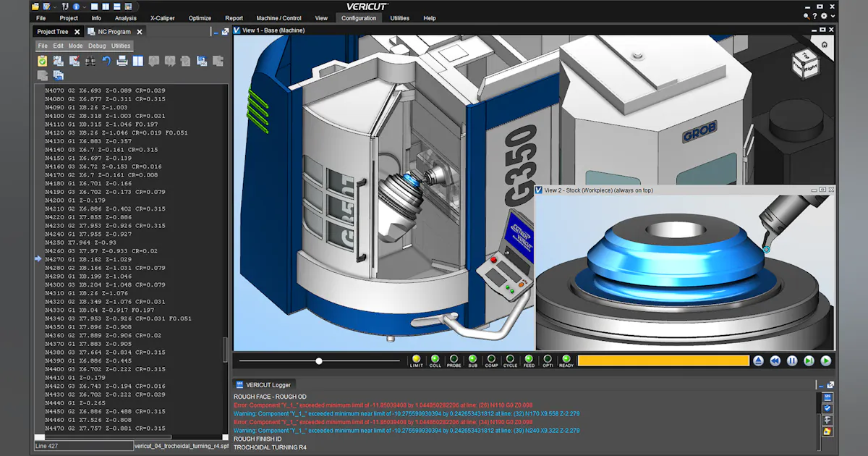Click the blue undo arrow icon
This screenshot has height=456, width=868.
[106, 61]
